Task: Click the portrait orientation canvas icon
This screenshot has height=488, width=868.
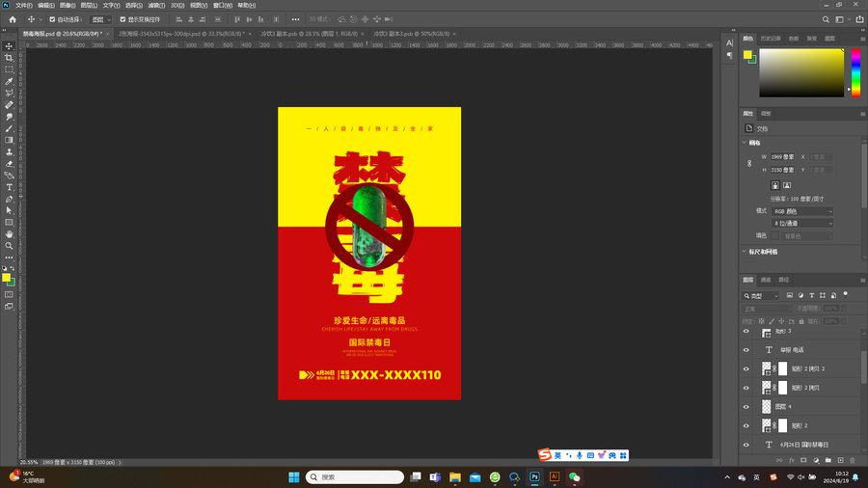Action: pos(775,185)
